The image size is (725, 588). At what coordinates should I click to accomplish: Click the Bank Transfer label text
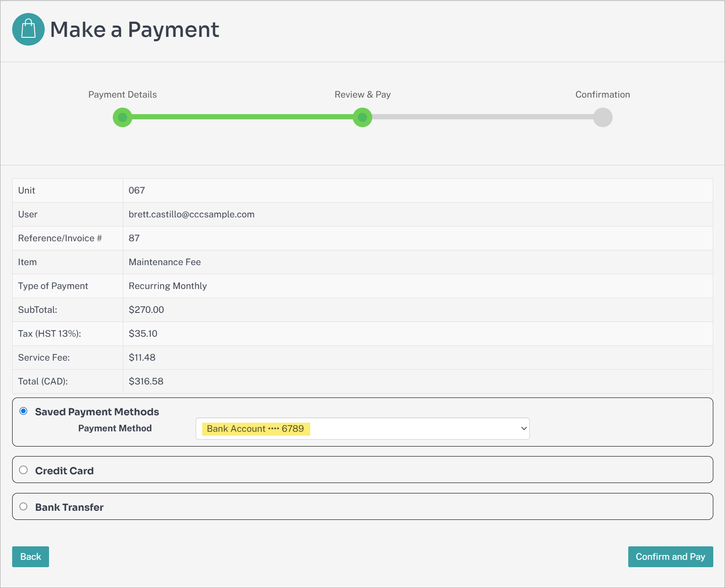pos(69,507)
